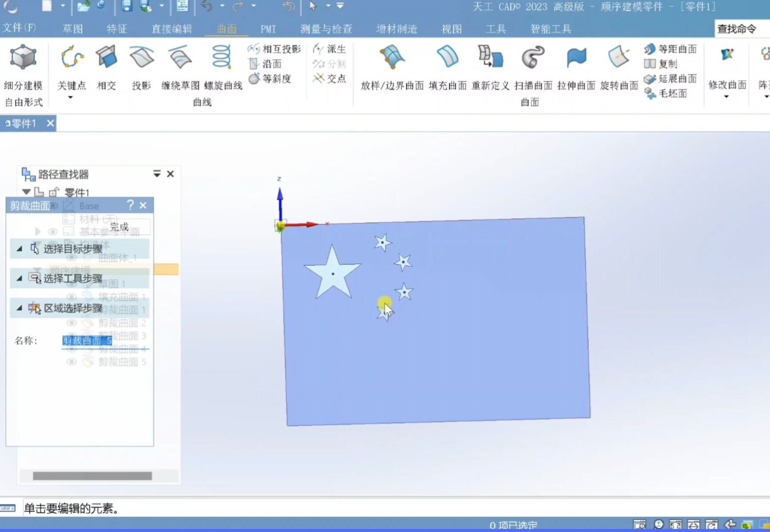This screenshot has width=770, height=532.
Task: Switch to the 工具 ribbon tab
Action: [x=496, y=29]
